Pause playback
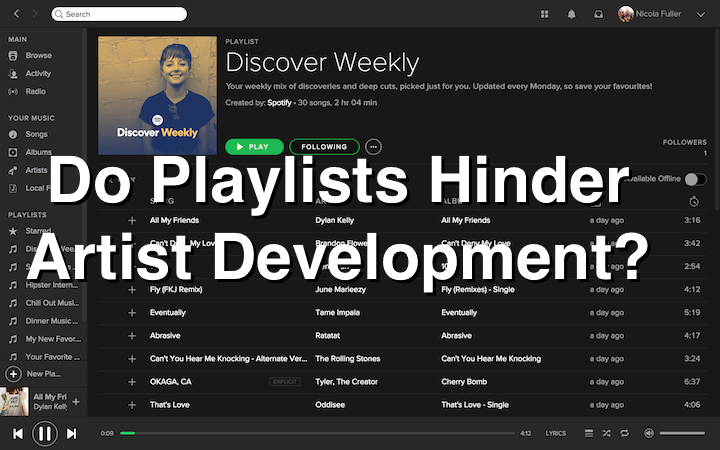 [x=45, y=433]
